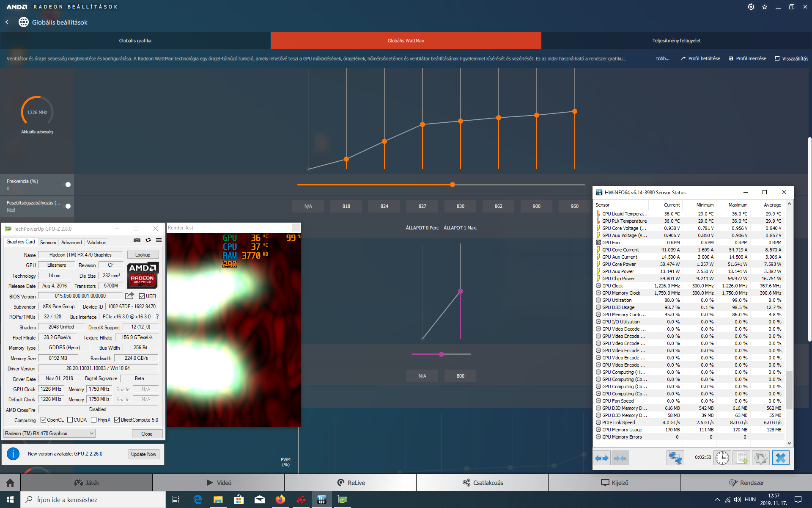Screen dimensions: 812x508
Task: Click the HWiNFO log file icon with plus
Action: pyautogui.click(x=742, y=458)
